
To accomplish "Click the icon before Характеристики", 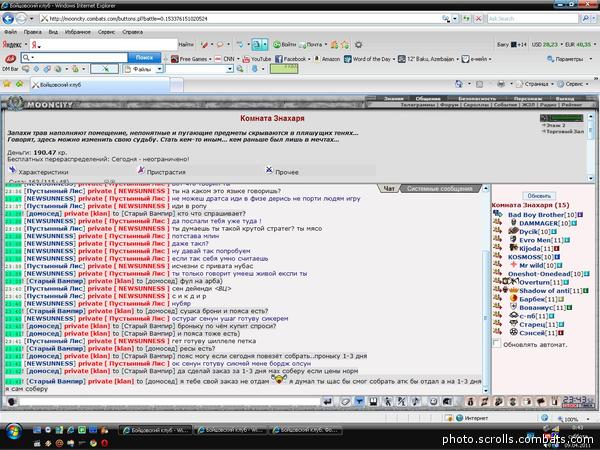I will [x=13, y=170].
